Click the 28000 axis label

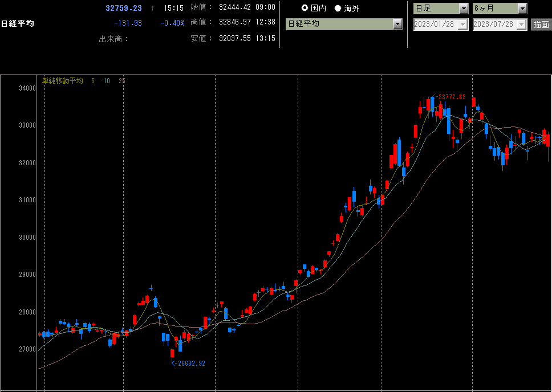(27, 312)
